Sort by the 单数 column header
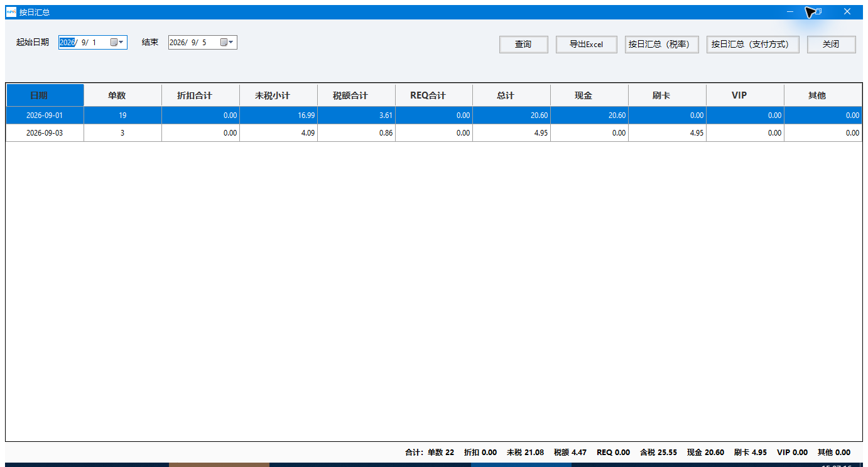This screenshot has width=868, height=467. click(122, 95)
